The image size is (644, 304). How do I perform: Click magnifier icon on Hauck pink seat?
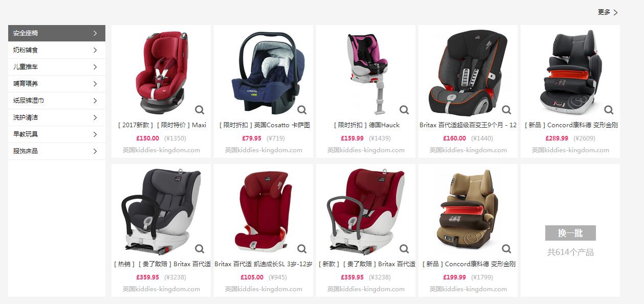404,110
